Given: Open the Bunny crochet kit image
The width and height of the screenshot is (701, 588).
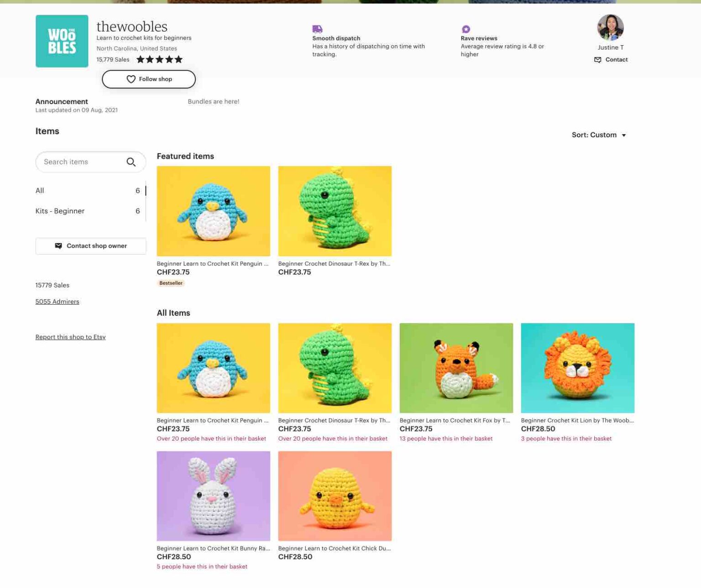Looking at the screenshot, I should coord(213,496).
